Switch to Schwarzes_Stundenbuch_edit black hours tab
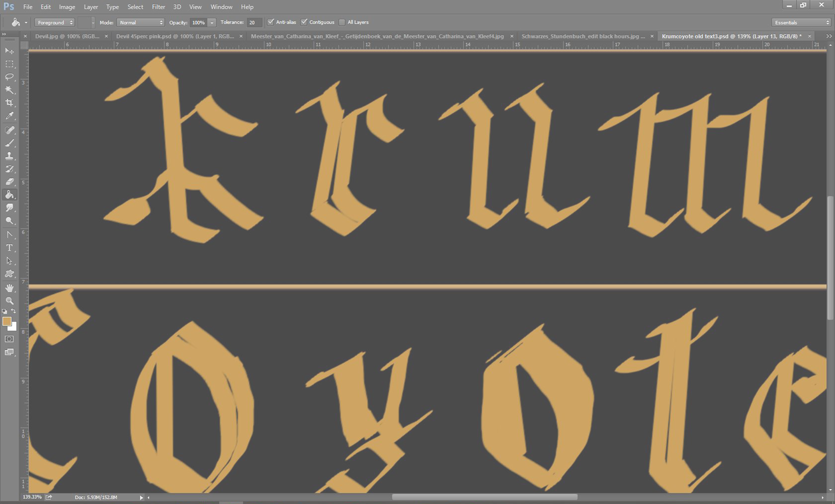 583,36
